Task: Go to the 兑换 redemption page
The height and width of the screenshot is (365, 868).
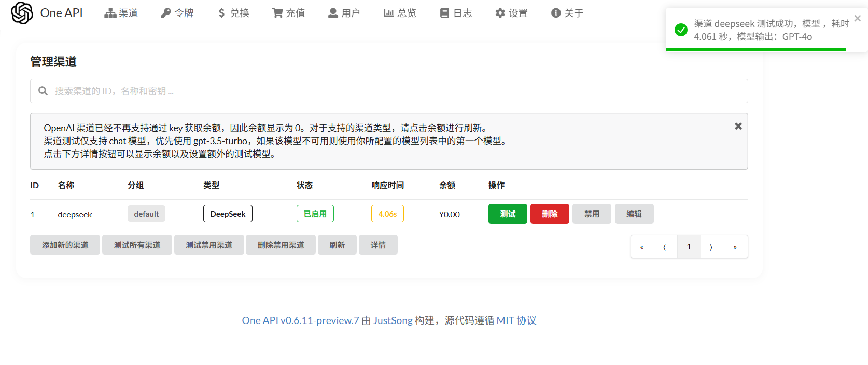Action: (x=233, y=13)
